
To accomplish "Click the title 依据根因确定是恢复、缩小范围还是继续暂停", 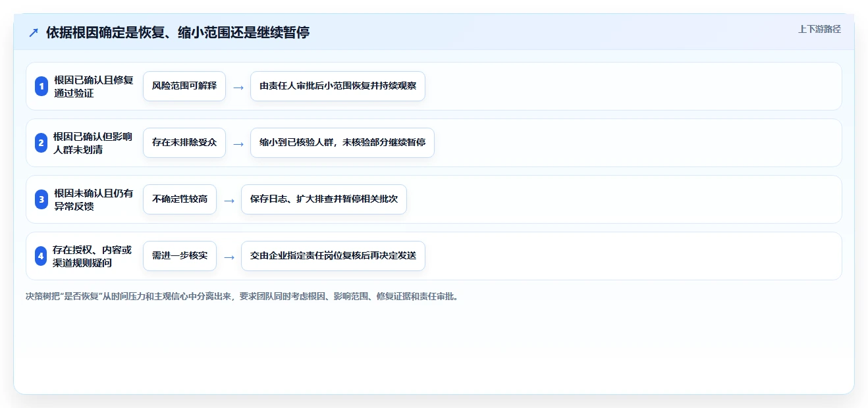I will pyautogui.click(x=178, y=32).
